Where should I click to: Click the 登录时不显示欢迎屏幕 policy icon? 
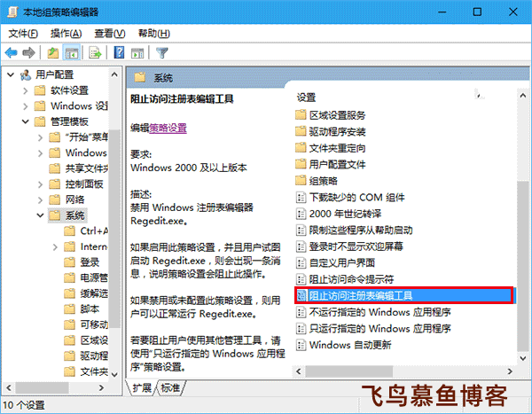301,246
